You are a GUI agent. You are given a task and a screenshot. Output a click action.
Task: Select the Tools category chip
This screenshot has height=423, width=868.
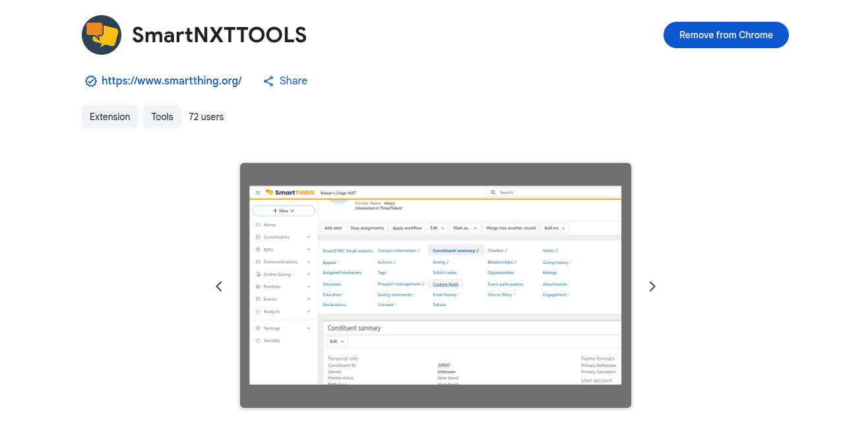pos(162,117)
